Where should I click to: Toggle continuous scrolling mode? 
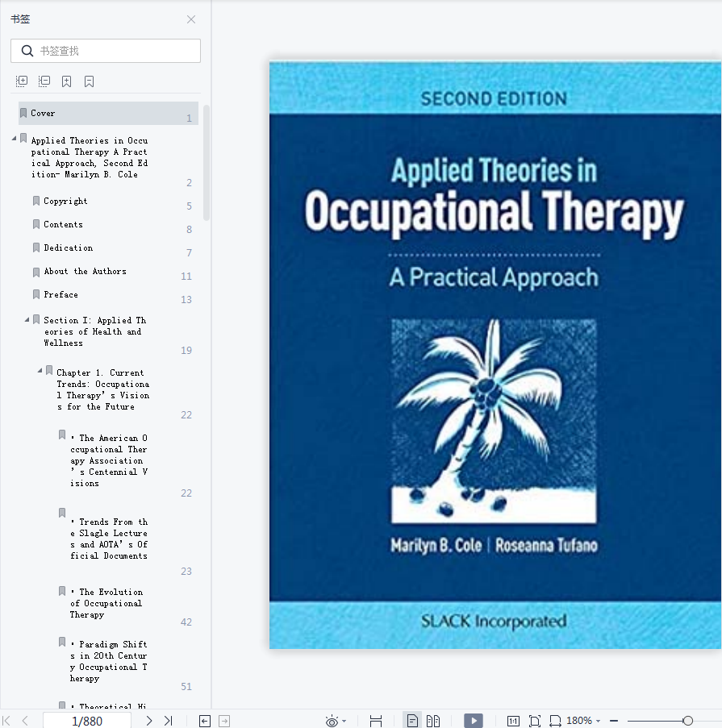point(375,721)
